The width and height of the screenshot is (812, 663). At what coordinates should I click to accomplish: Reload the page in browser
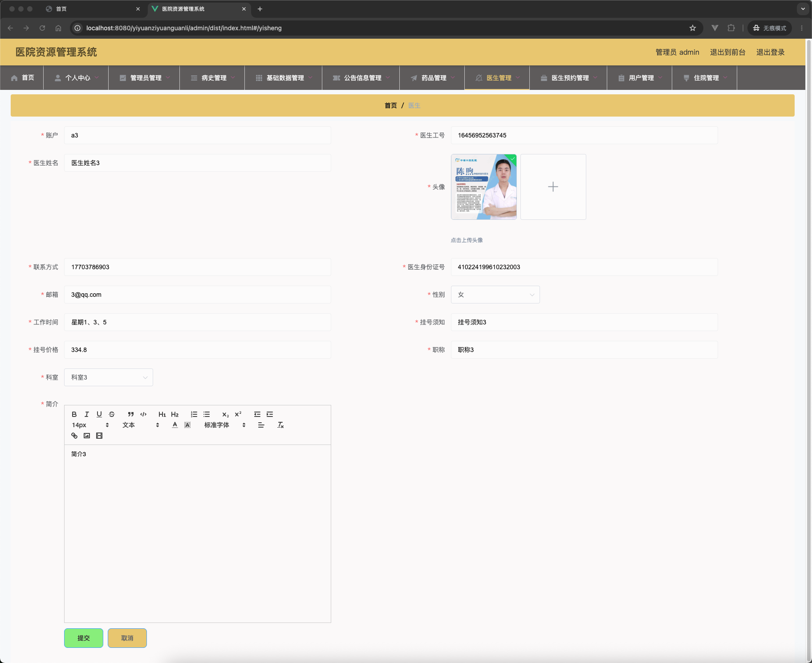point(42,28)
